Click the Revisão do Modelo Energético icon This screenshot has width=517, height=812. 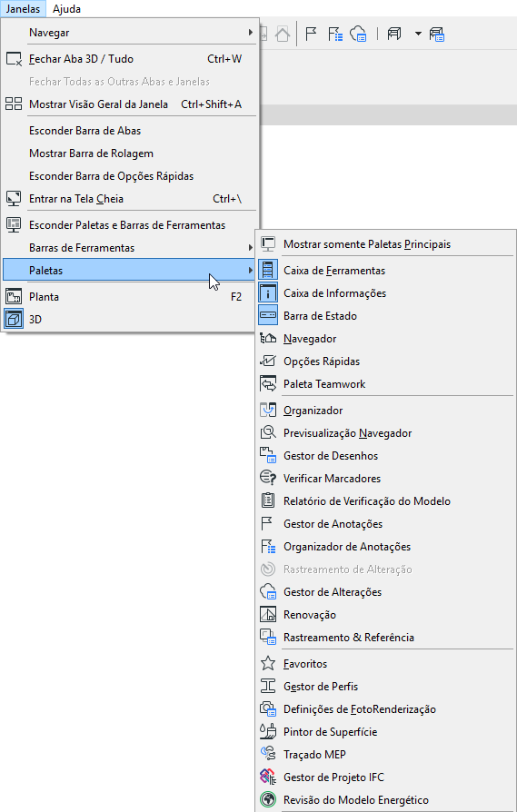[268, 799]
